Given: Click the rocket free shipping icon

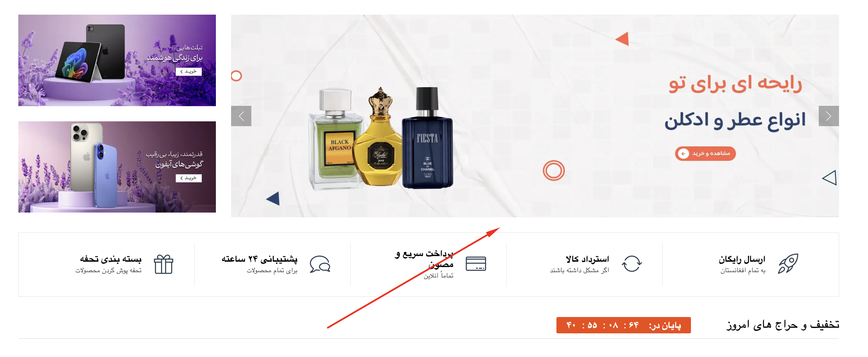Looking at the screenshot, I should coord(788,264).
